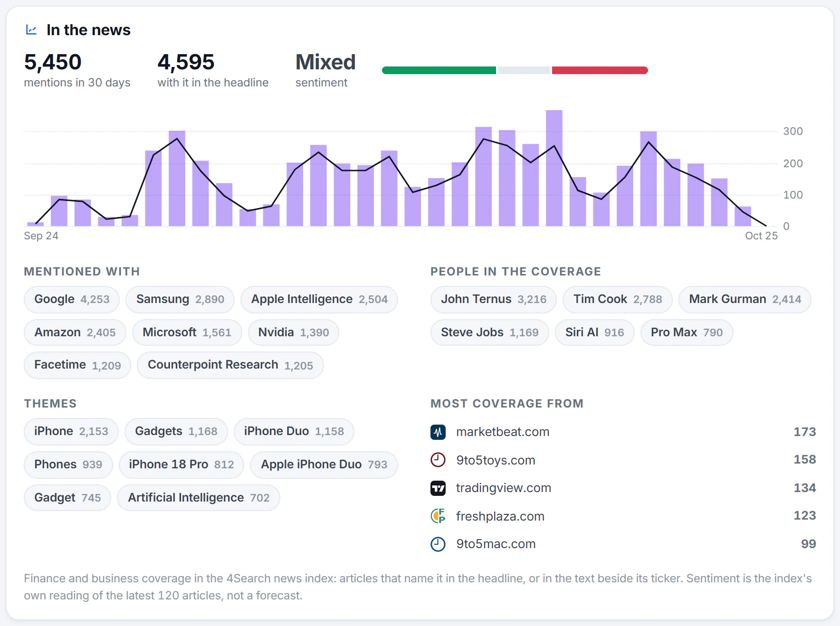
Task: Click the marketbeat.com favicon
Action: [x=438, y=432]
